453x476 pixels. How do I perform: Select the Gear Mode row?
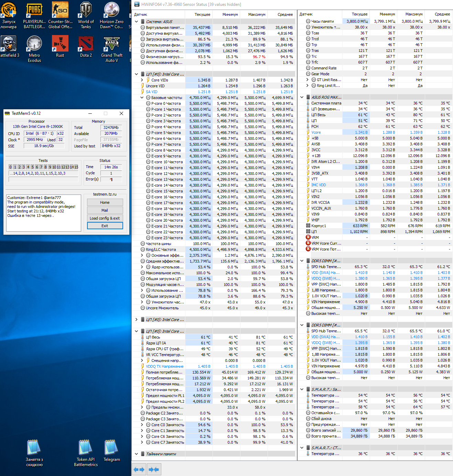pos(375,74)
